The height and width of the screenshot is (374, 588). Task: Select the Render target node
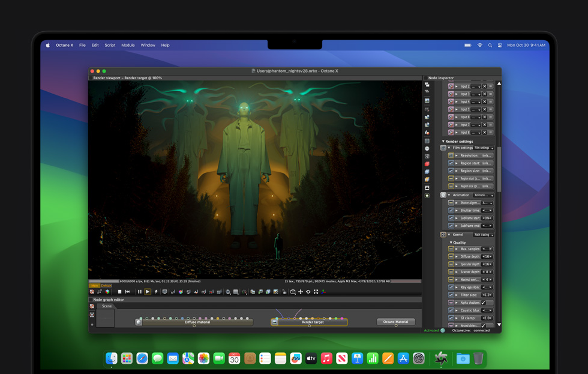[310, 322]
